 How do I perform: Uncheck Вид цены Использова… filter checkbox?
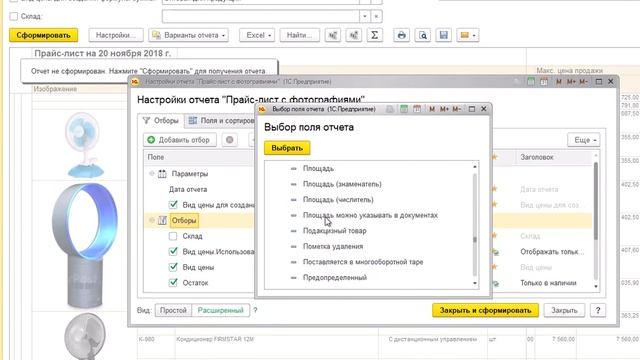tap(173, 251)
